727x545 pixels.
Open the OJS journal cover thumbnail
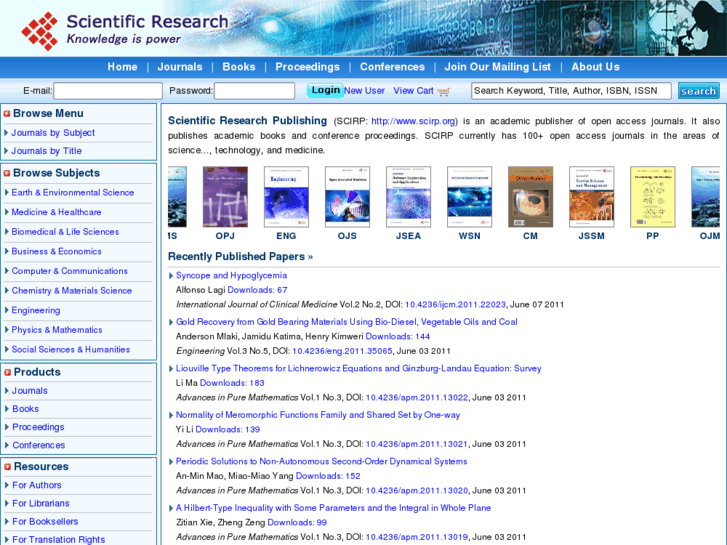(x=347, y=197)
